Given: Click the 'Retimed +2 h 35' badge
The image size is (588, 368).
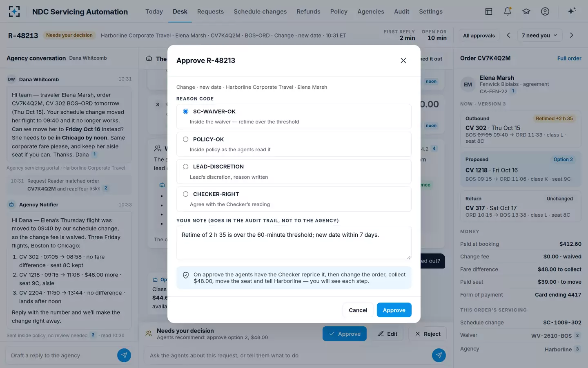Looking at the screenshot, I should (554, 119).
